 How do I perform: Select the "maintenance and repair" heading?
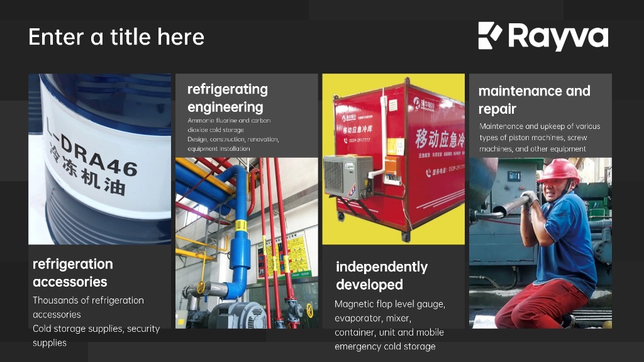[x=534, y=99]
